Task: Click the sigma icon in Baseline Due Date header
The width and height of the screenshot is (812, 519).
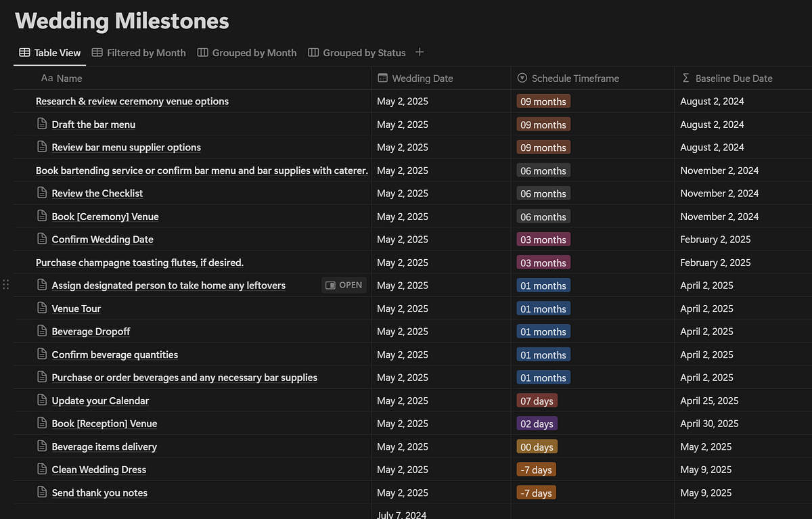Action: 686,78
